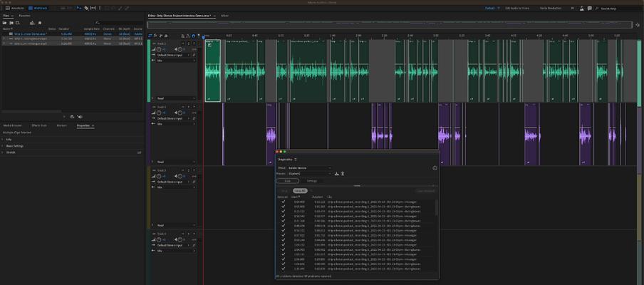Expand the Basic Settings section
Viewport: 644px width, 285px height.
click(14, 146)
